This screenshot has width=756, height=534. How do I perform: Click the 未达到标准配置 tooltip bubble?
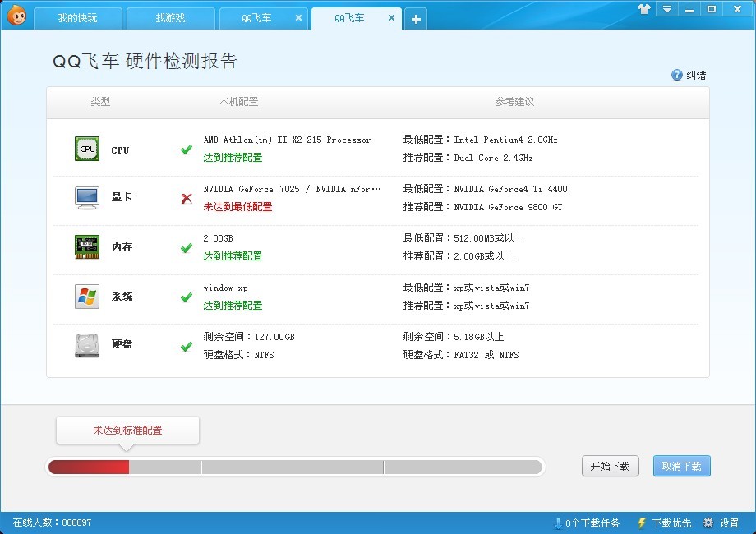(x=127, y=430)
